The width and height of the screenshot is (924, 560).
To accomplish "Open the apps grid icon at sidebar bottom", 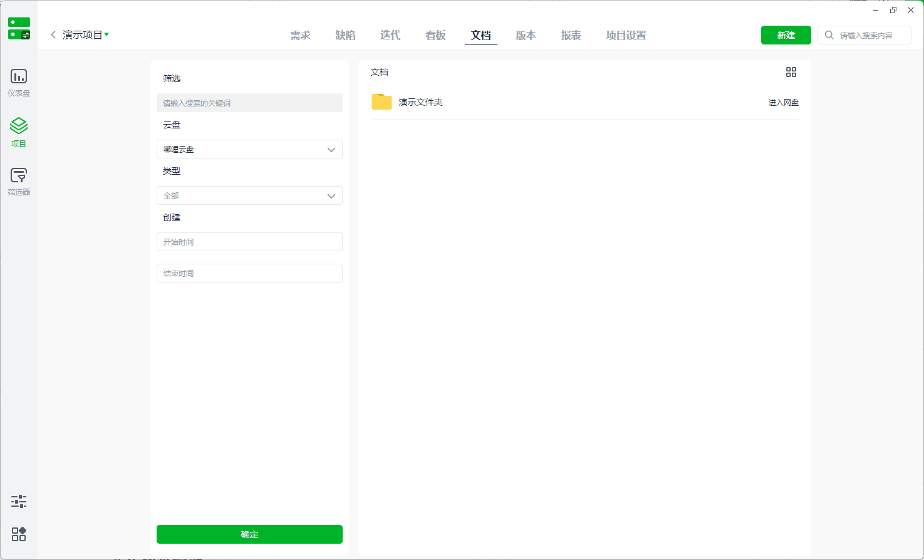I will 19,534.
